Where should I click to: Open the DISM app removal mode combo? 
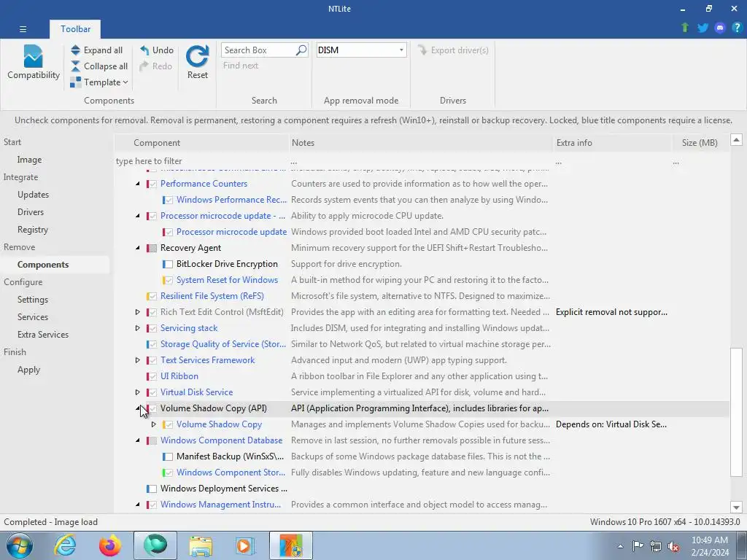pyautogui.click(x=361, y=50)
